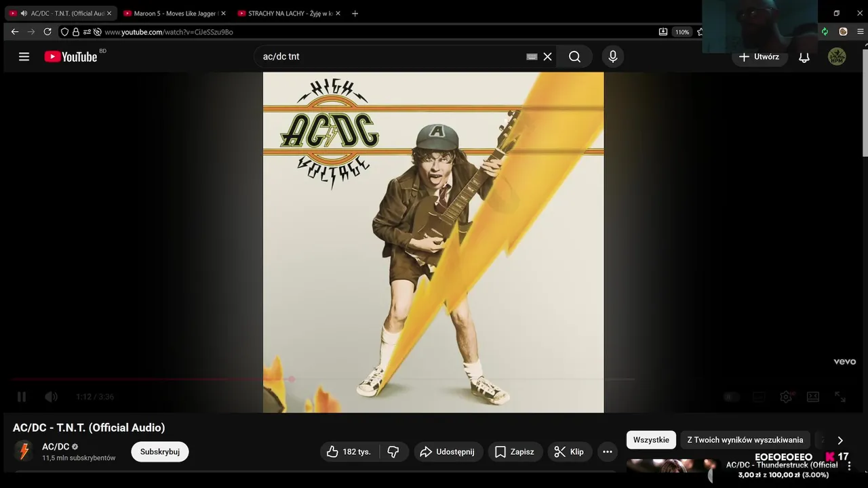Open player settings gear

pos(786,396)
